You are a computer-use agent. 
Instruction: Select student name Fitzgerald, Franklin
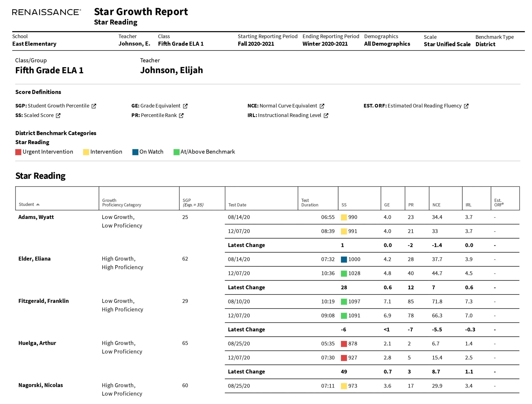[x=44, y=301]
